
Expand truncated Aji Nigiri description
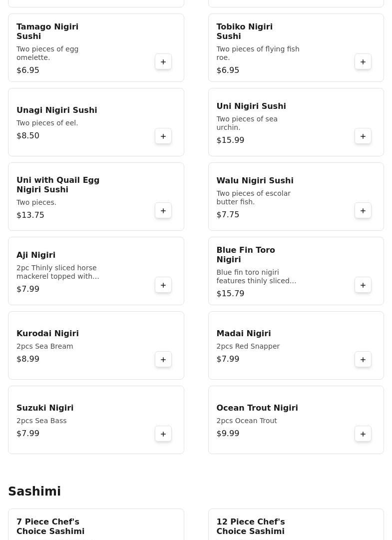(x=57, y=272)
